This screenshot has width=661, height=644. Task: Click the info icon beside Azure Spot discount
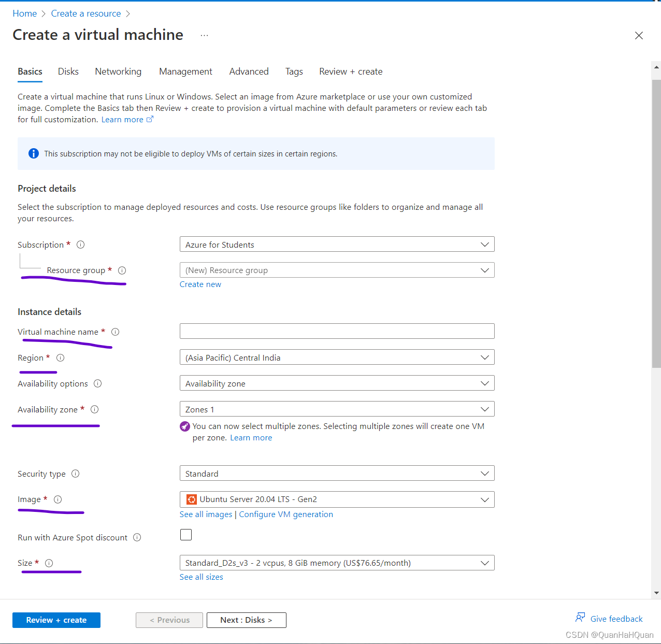tap(137, 537)
